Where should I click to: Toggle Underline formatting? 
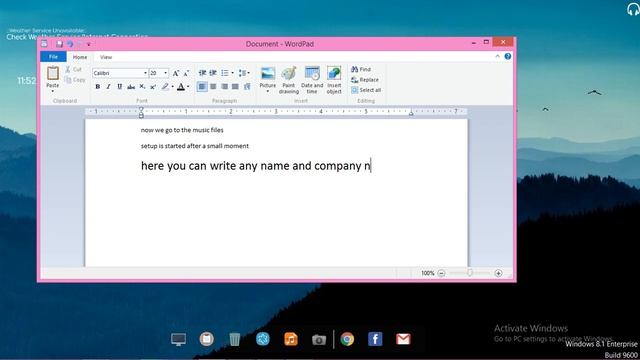[x=120, y=87]
